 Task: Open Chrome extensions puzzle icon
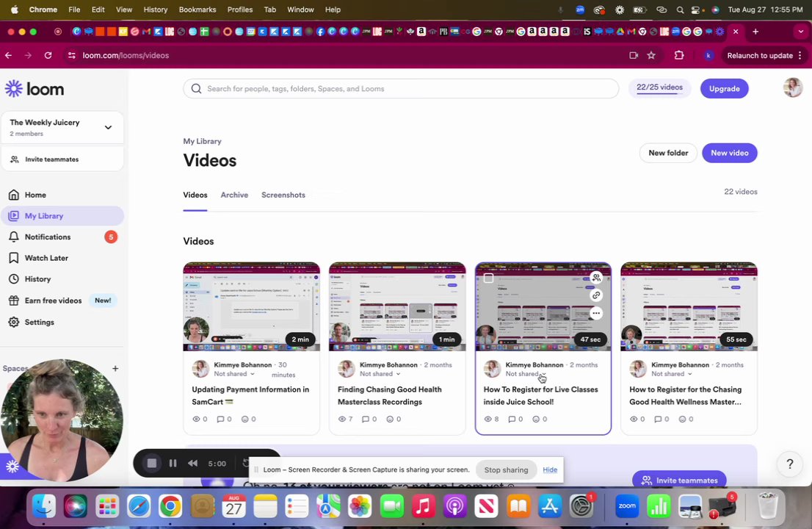pyautogui.click(x=679, y=55)
